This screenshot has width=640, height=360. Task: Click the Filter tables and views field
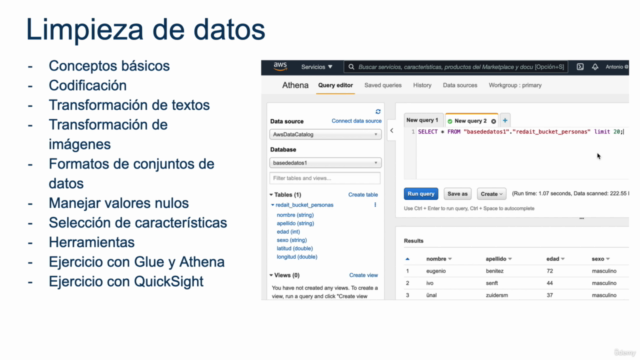tap(325, 178)
